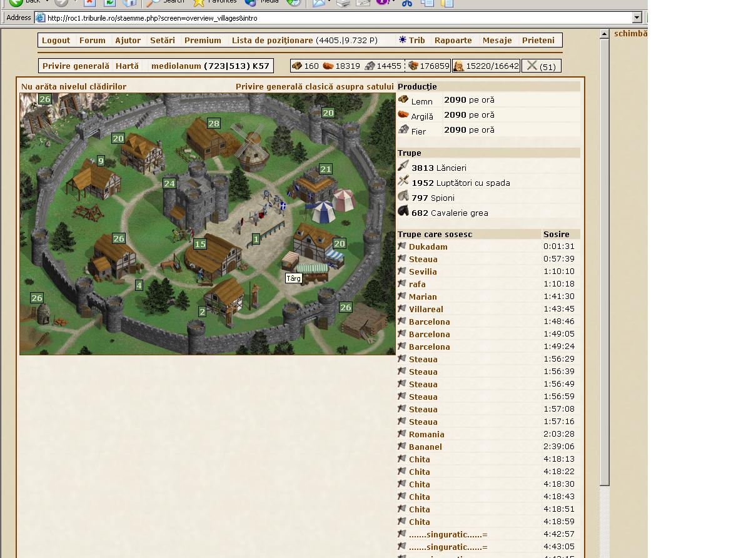
Task: Open the Prieteni friends menu
Action: click(x=538, y=40)
